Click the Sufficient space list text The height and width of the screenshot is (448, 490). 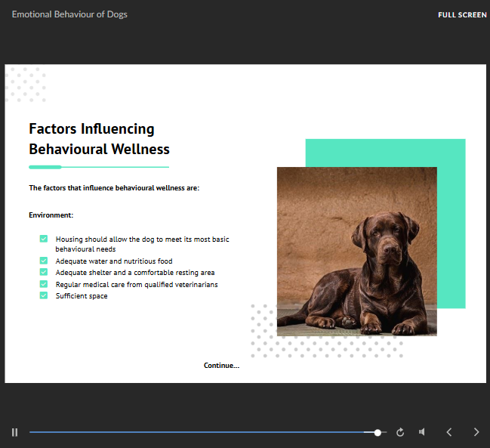(x=82, y=296)
